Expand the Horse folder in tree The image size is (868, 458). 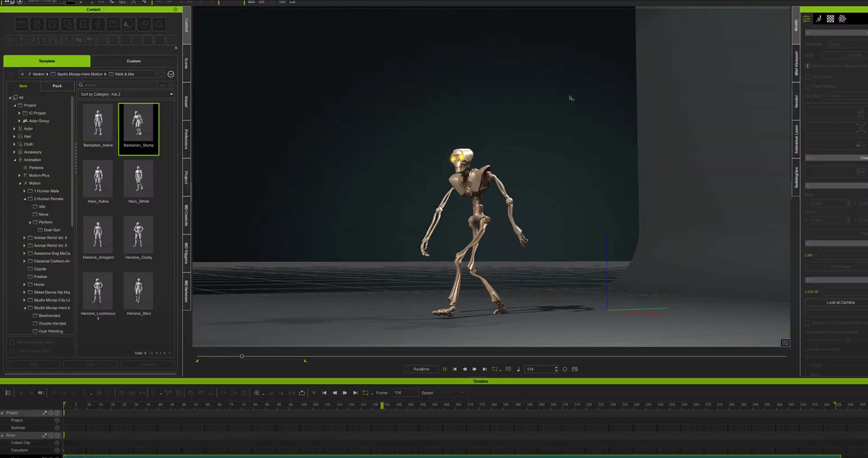pos(24,285)
